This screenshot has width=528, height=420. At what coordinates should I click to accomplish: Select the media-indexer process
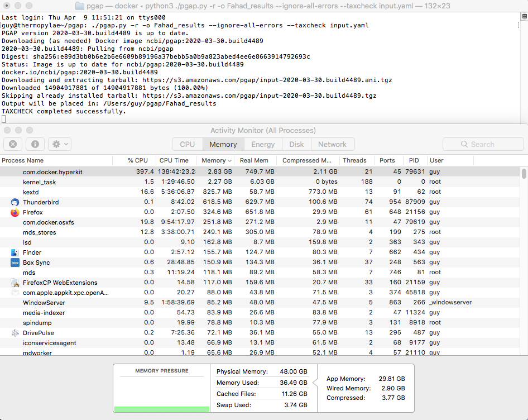[x=260, y=313]
